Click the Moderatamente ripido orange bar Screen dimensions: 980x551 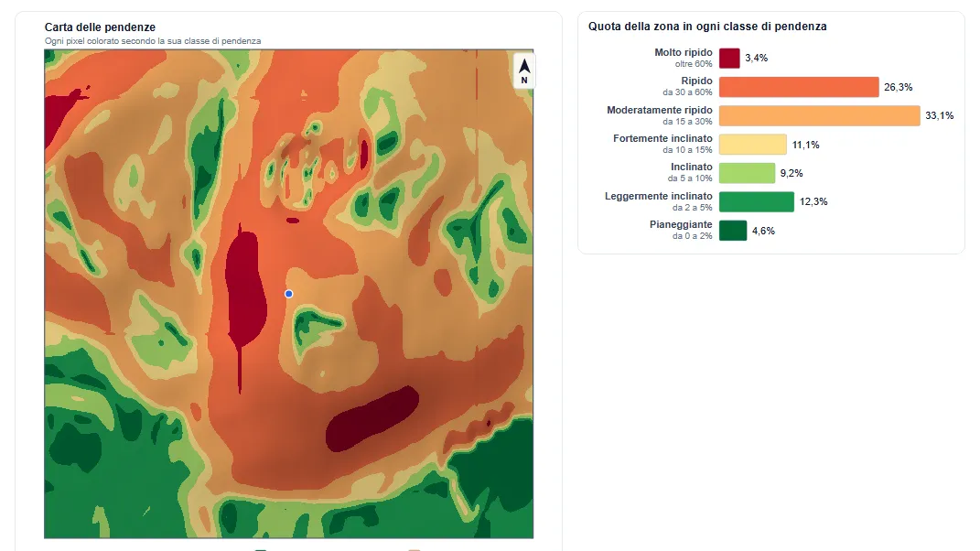coord(819,115)
